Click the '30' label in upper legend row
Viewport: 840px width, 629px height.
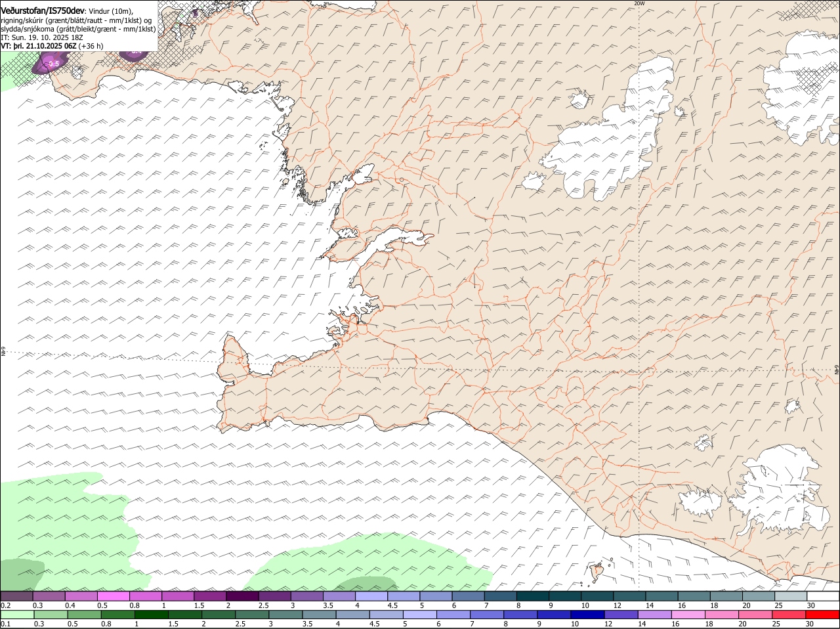(810, 605)
